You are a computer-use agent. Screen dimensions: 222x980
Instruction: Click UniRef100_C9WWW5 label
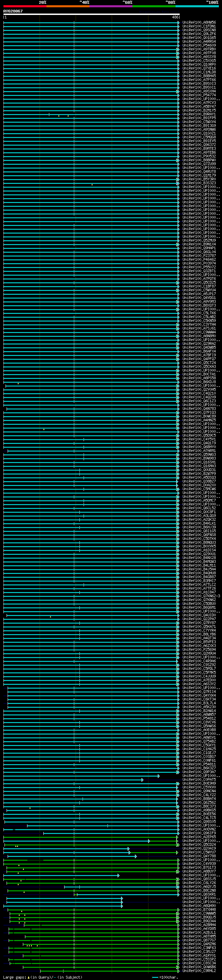[x=199, y=913]
